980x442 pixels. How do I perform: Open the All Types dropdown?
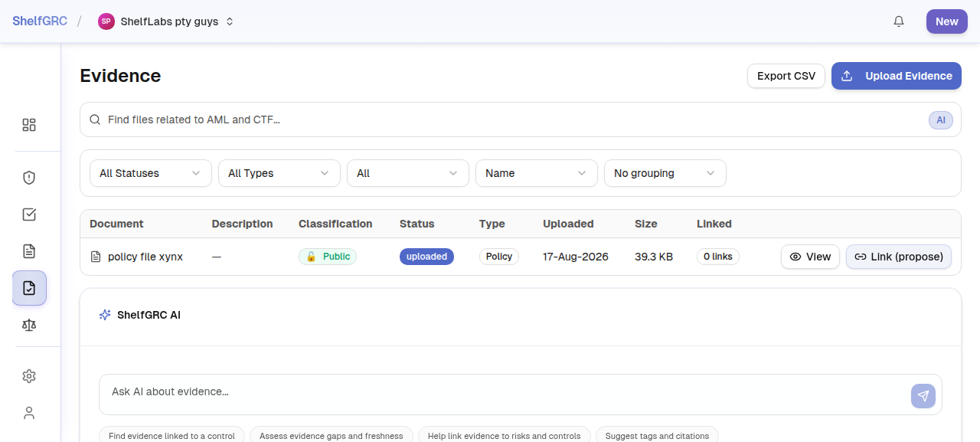[x=279, y=173]
